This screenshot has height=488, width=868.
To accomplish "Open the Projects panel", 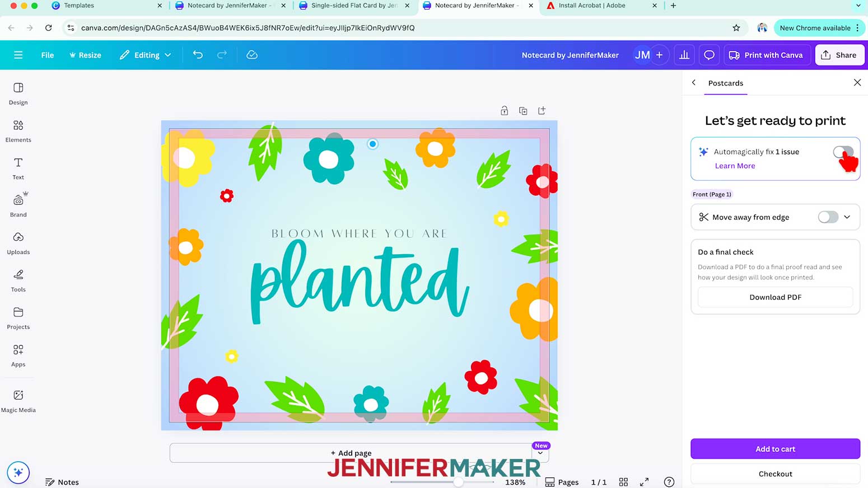I will 18,318.
